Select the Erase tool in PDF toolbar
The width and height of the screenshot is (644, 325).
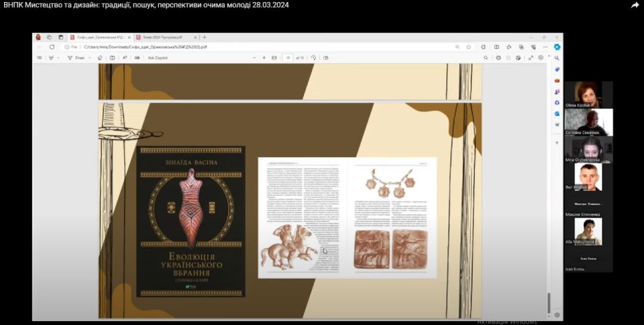pyautogui.click(x=100, y=58)
